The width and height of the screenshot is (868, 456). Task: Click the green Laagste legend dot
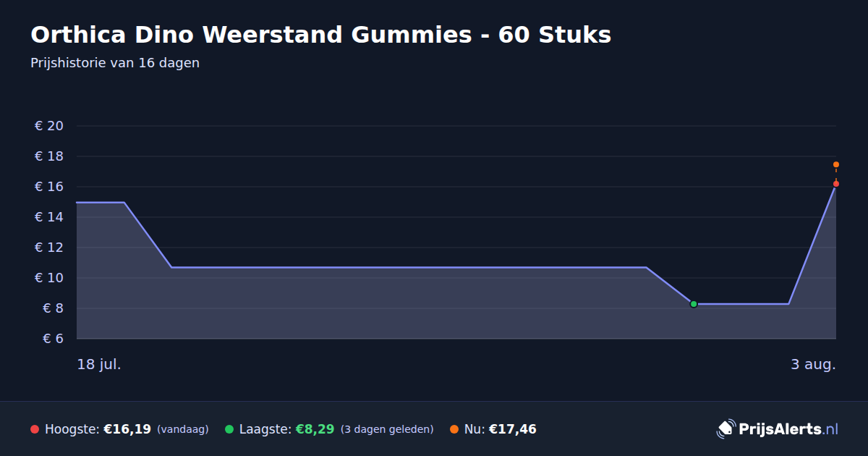(229, 429)
